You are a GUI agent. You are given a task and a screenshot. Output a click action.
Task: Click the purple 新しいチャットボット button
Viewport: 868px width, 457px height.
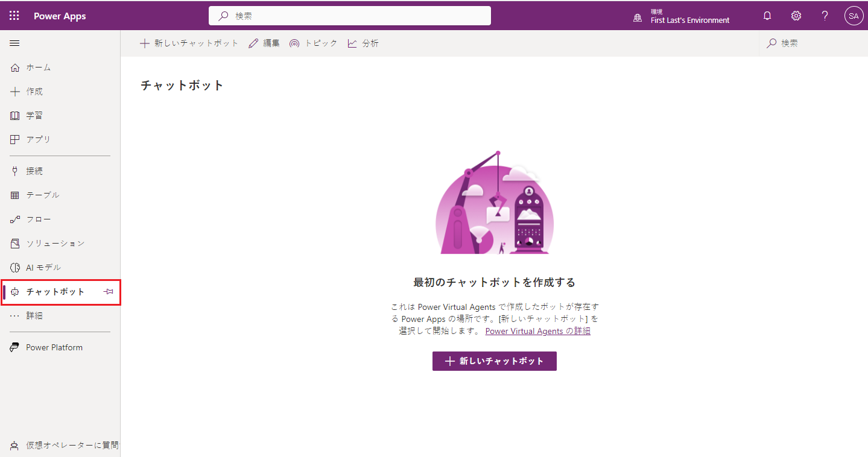pyautogui.click(x=495, y=361)
